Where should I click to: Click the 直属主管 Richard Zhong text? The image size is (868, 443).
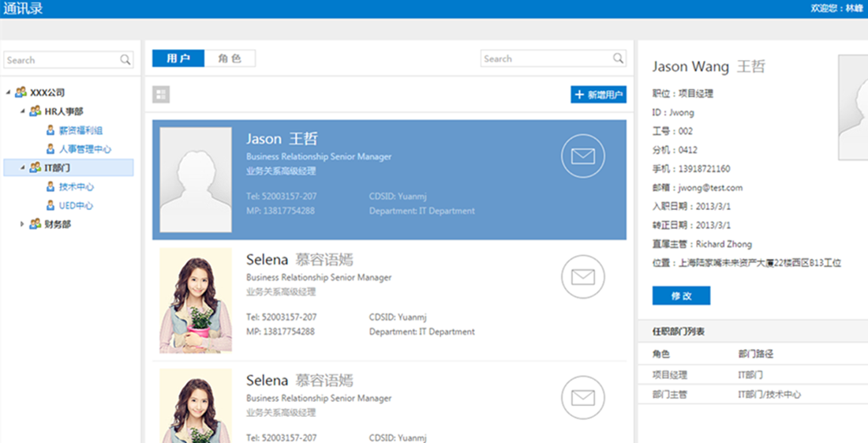(702, 244)
